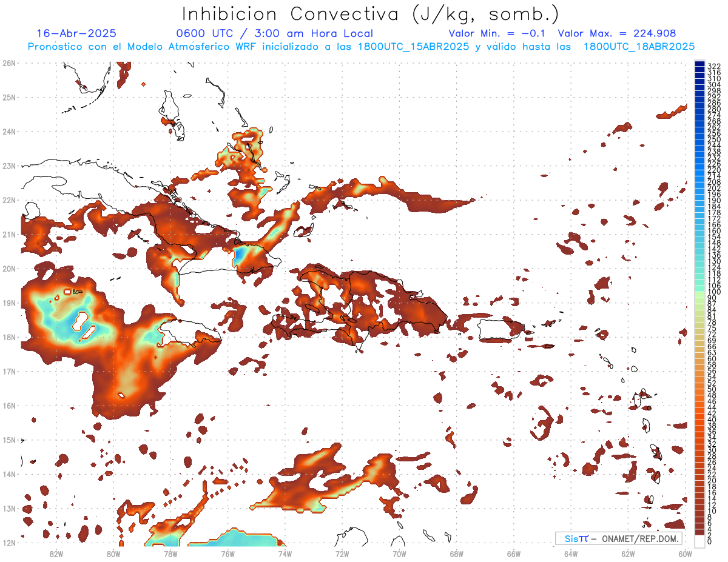
Task: Click the 76W longitude label
Action: click(x=227, y=554)
